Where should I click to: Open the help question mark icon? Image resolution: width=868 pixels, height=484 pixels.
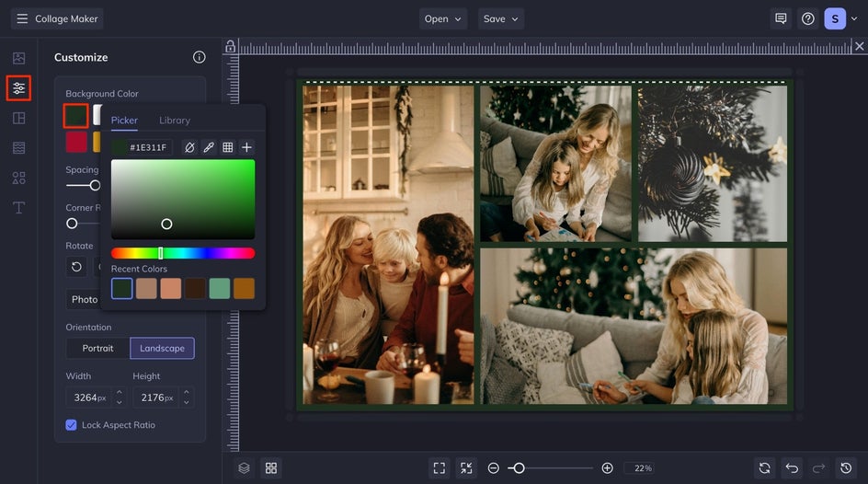808,18
